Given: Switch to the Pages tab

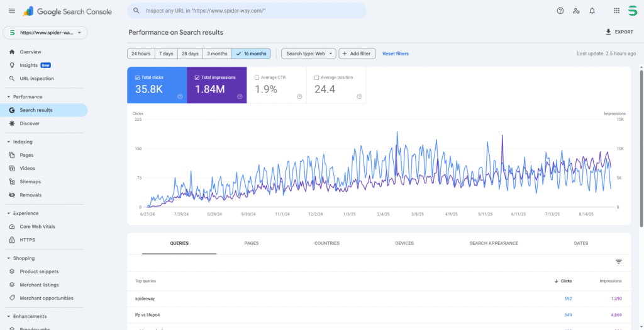Looking at the screenshot, I should coord(251,243).
